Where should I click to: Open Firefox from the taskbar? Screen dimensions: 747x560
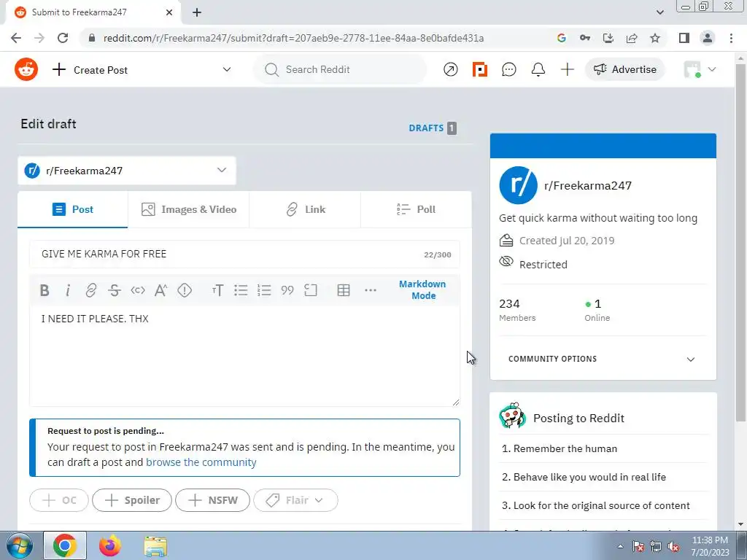110,545
